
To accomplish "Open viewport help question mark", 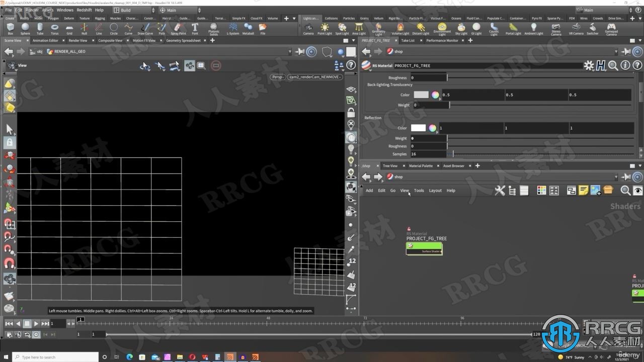I will tap(351, 65).
